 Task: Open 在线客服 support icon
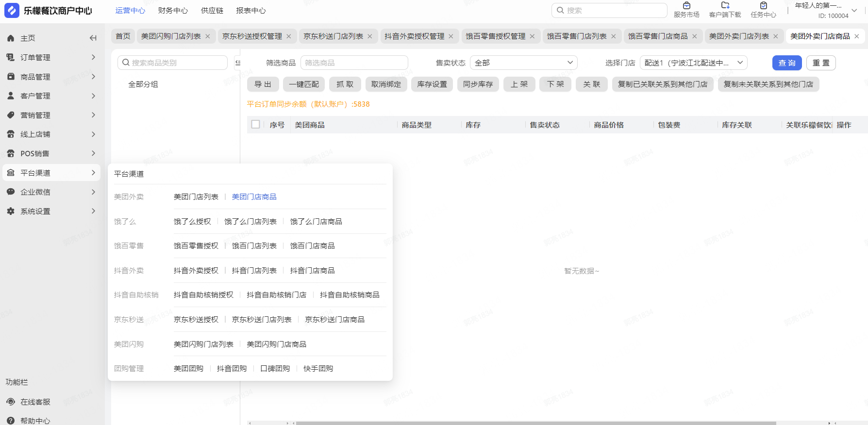coord(11,402)
